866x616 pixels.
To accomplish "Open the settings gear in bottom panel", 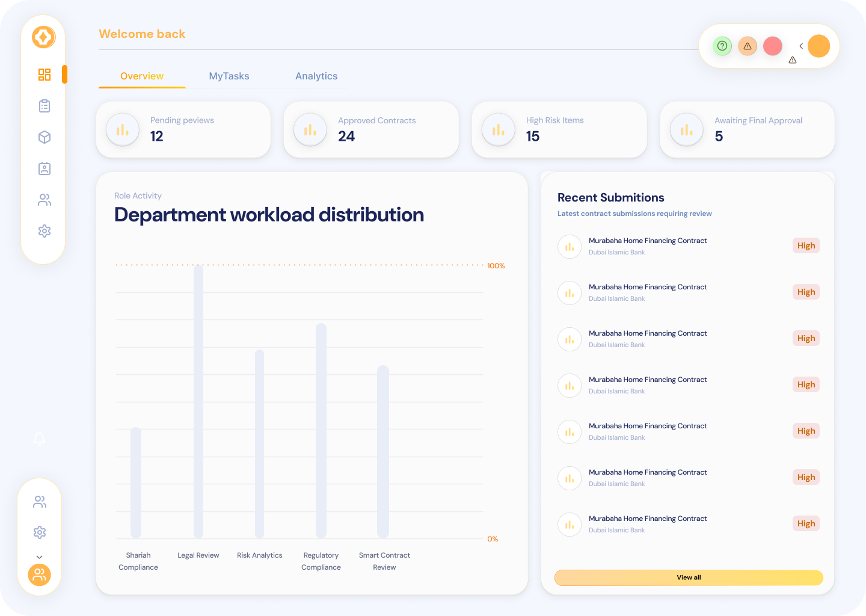I will 40,532.
